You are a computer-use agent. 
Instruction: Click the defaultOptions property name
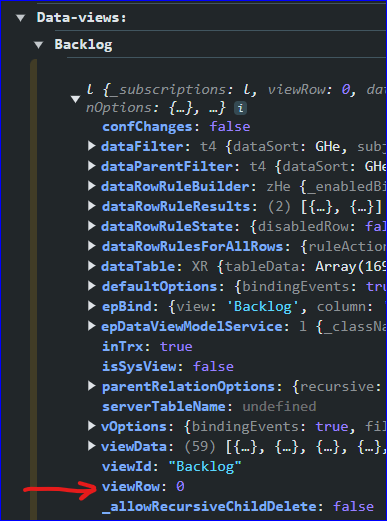[160, 287]
